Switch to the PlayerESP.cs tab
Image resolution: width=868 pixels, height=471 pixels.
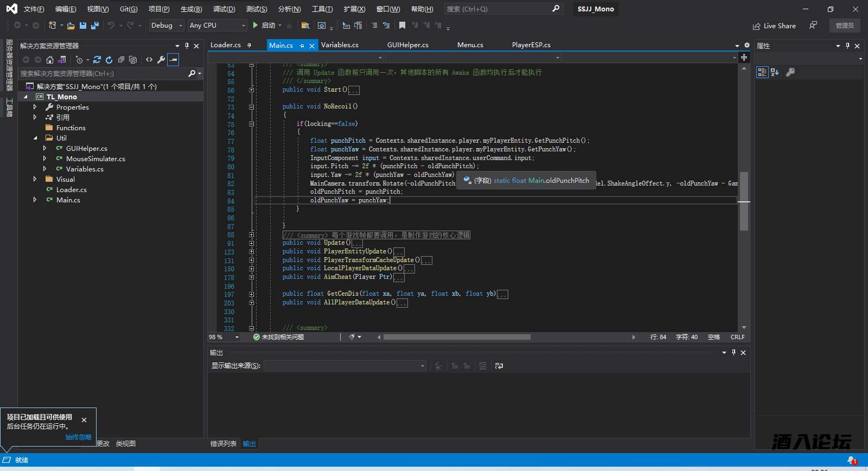tap(531, 45)
